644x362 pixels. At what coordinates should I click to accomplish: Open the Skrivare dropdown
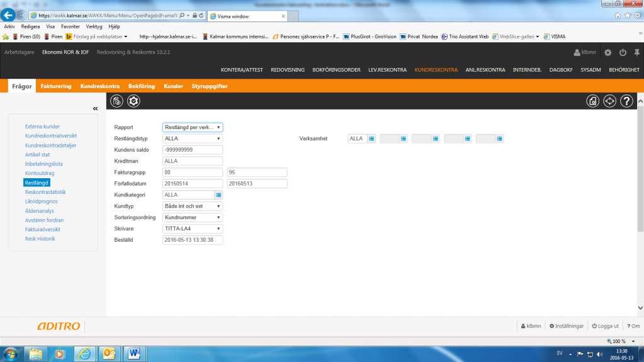(193, 229)
